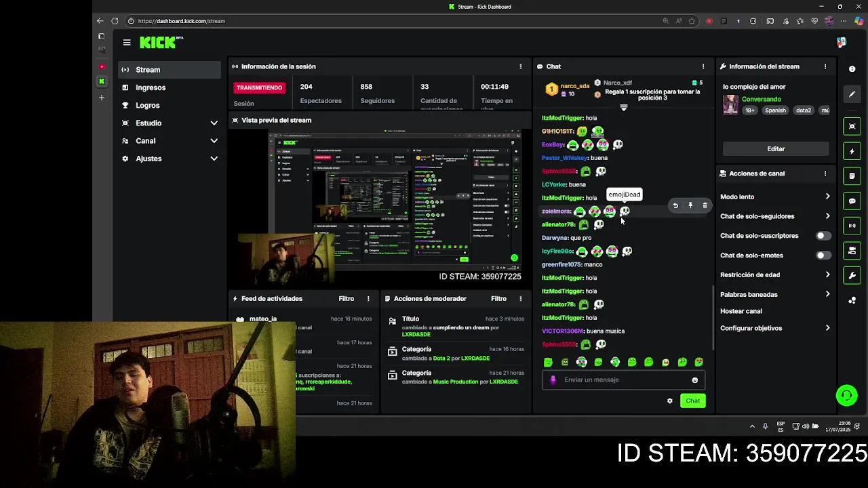
Task: Pin zoielmora's chat message
Action: tap(690, 205)
